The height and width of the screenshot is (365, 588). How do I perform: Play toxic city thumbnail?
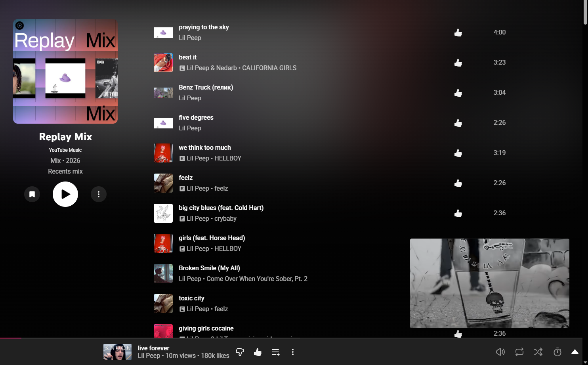(x=163, y=304)
